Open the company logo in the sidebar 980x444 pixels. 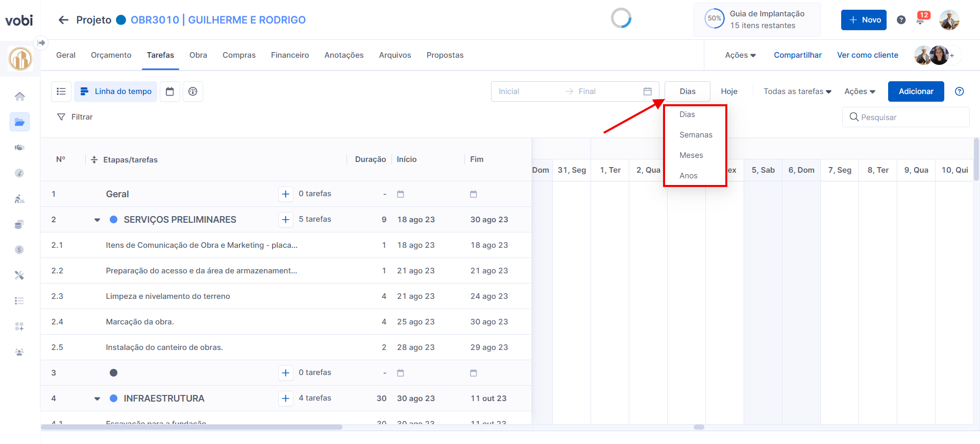pyautogui.click(x=20, y=59)
